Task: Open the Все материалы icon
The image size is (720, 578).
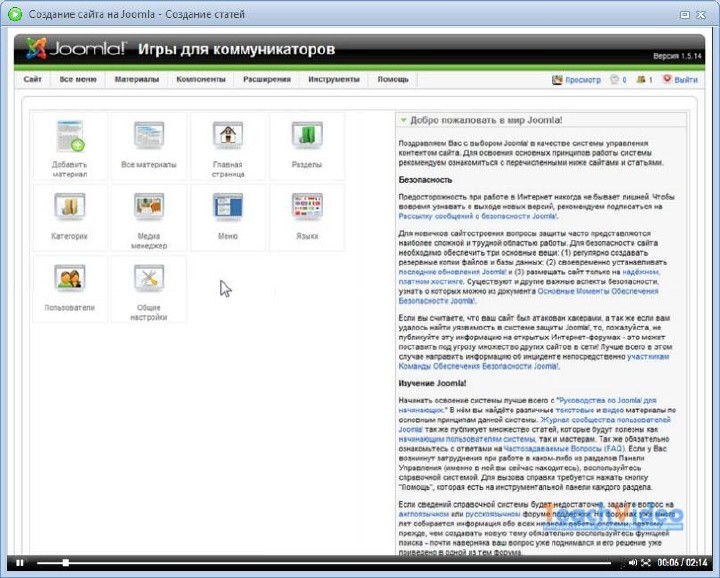Action: 149,146
